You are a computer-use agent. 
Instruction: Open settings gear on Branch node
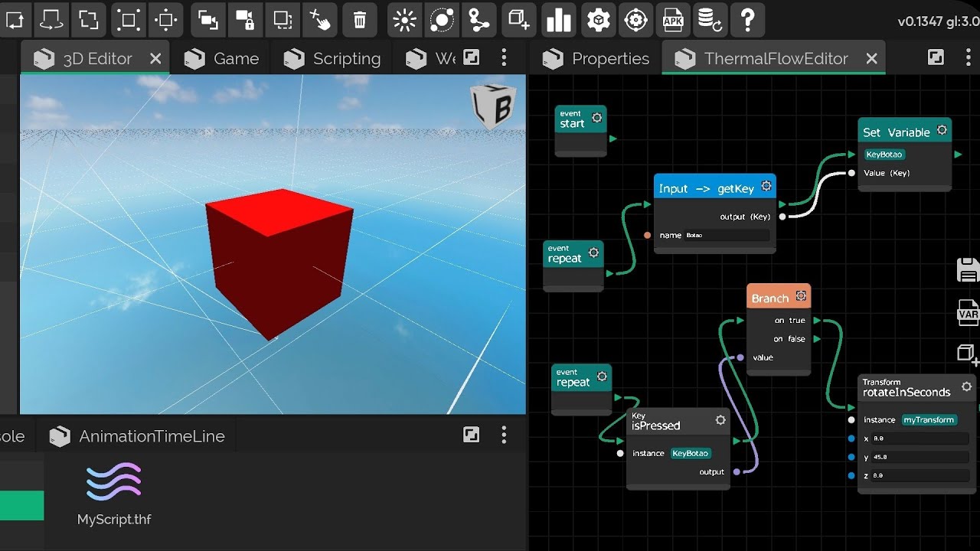(x=801, y=295)
